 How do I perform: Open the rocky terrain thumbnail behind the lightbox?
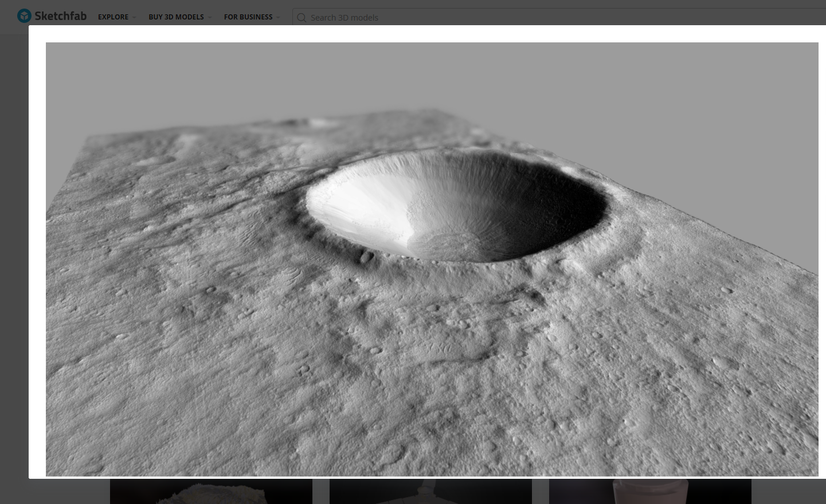[x=211, y=491]
